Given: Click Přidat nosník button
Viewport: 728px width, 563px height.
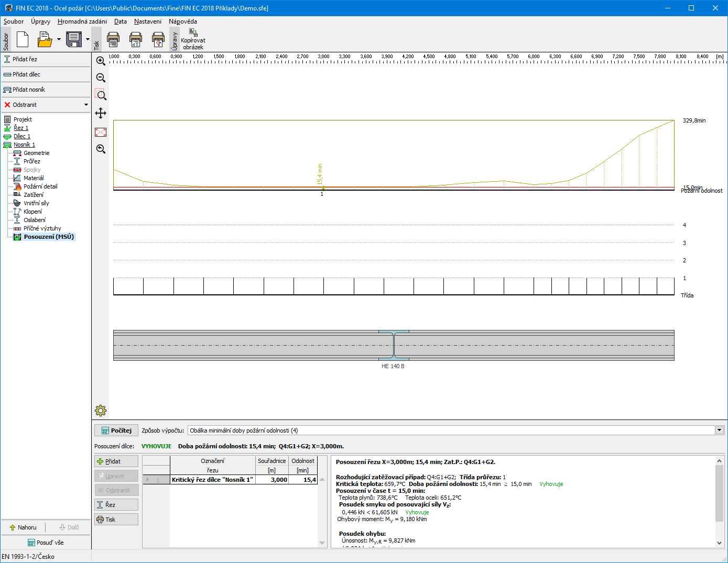Looking at the screenshot, I should (x=46, y=90).
